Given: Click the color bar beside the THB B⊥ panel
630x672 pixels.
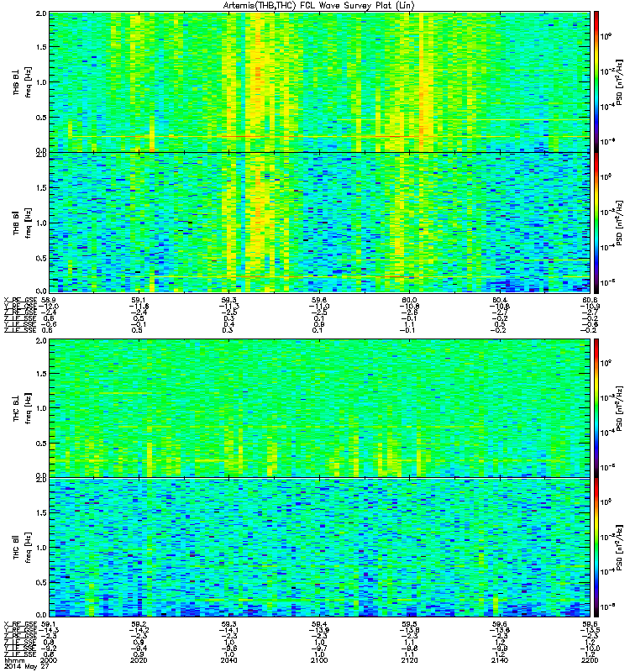Looking at the screenshot, I should click(x=596, y=81).
